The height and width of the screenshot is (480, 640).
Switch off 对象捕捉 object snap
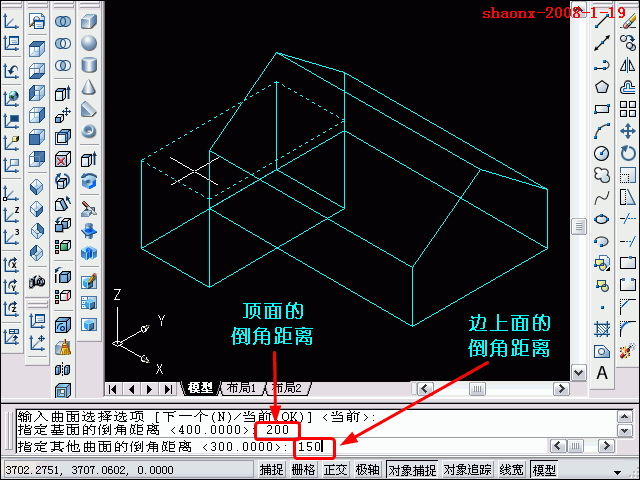point(411,469)
